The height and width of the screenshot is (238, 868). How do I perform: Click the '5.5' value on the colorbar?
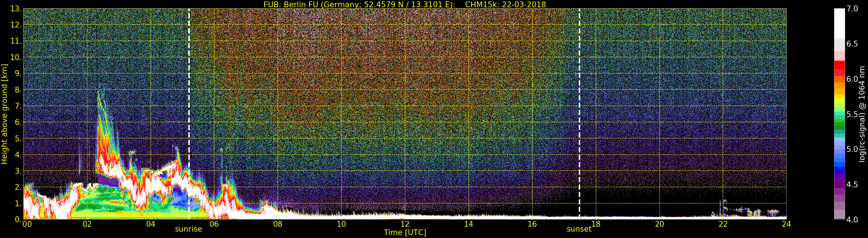point(852,114)
